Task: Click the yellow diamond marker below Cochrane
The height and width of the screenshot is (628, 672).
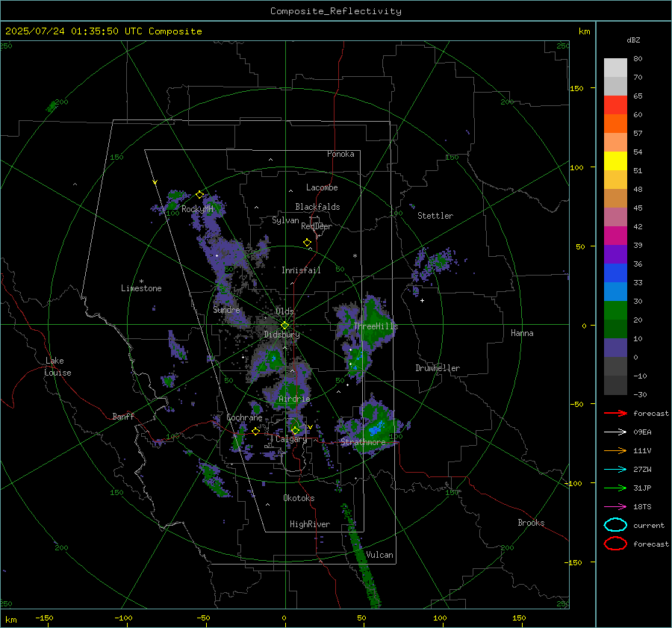Action: coord(256,432)
